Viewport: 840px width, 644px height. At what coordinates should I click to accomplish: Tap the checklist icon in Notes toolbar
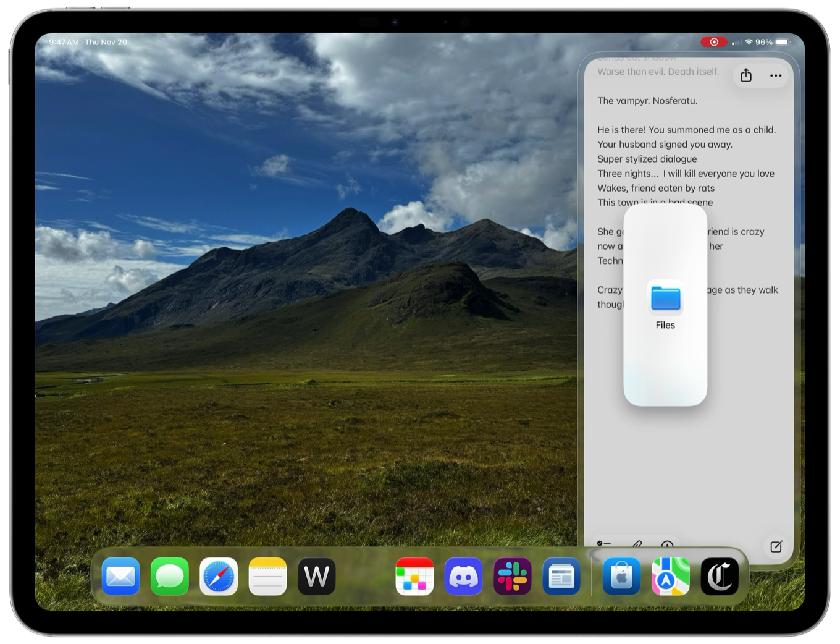click(x=603, y=544)
